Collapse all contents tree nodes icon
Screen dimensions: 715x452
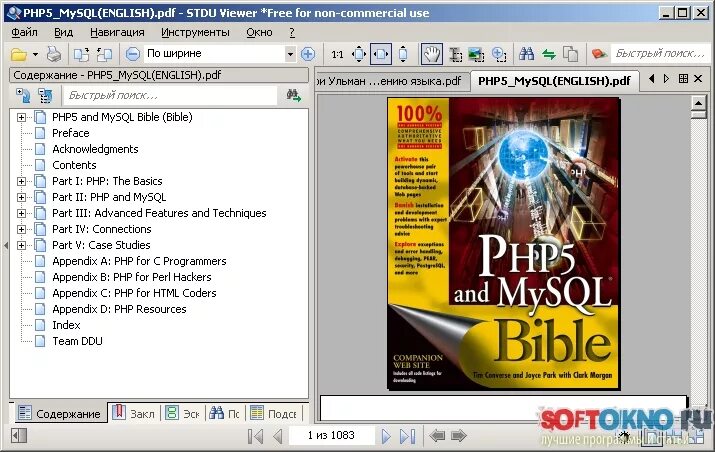45,95
